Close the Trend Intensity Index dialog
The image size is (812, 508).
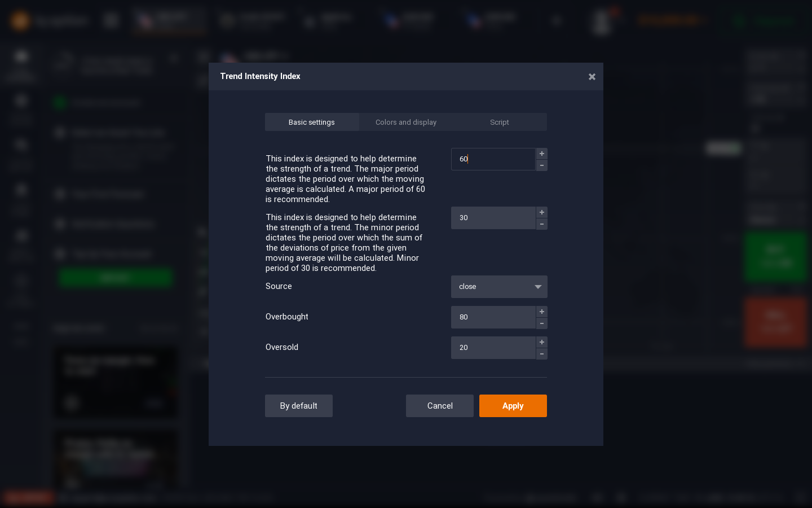pos(592,77)
